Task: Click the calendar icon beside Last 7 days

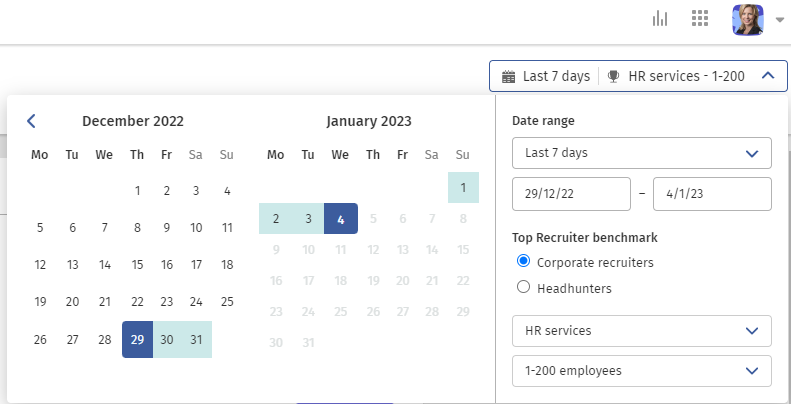Action: [x=508, y=76]
